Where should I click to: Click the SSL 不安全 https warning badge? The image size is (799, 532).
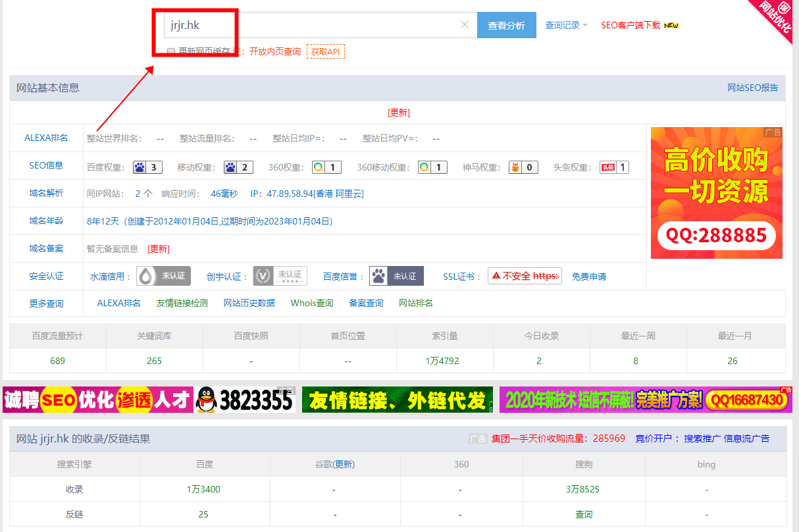(x=525, y=276)
